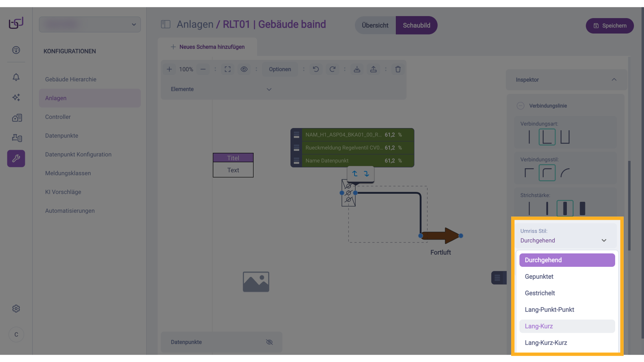
Task: Click the upload export icon
Action: click(373, 69)
